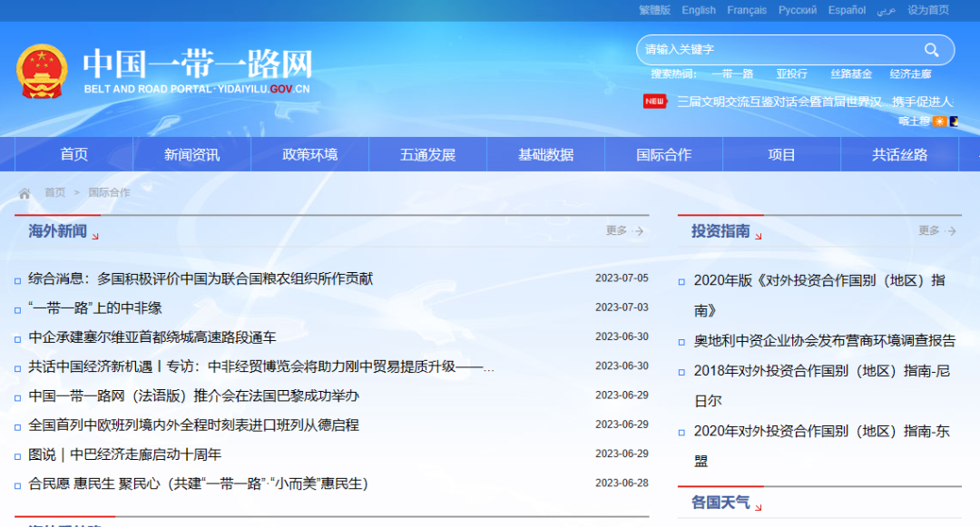
Task: Expand 更多 in the 海外新闻 section
Action: pyautogui.click(x=624, y=231)
